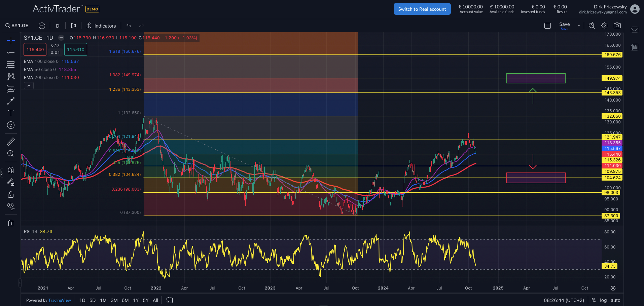Open the candlestick chart style selector
Image resolution: width=644 pixels, height=306 pixels.
pyautogui.click(x=73, y=26)
